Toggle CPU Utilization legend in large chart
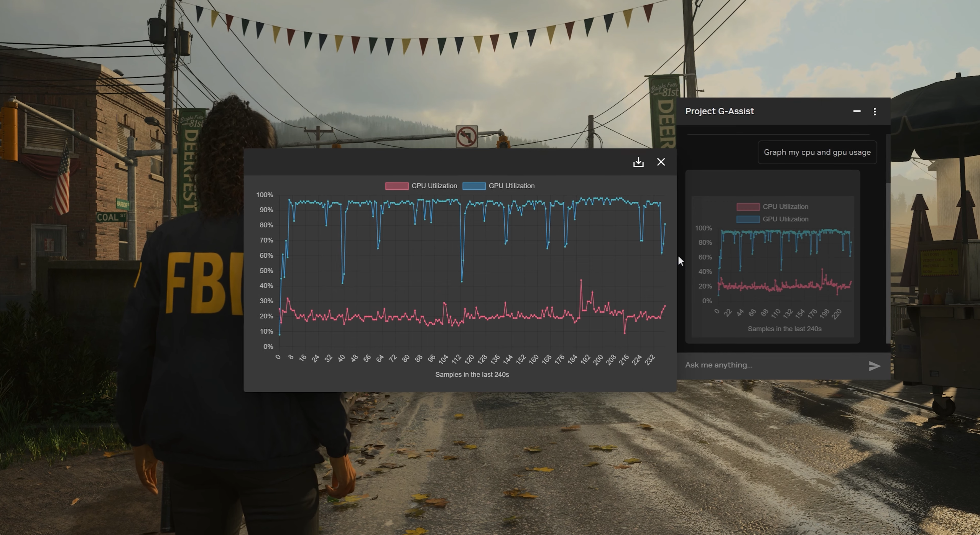This screenshot has width=980, height=535. click(434, 186)
